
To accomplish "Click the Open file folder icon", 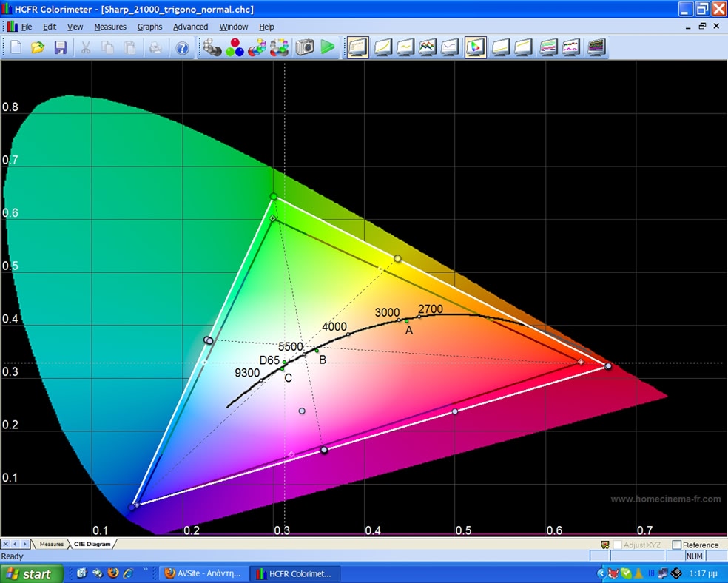I will tap(38, 48).
